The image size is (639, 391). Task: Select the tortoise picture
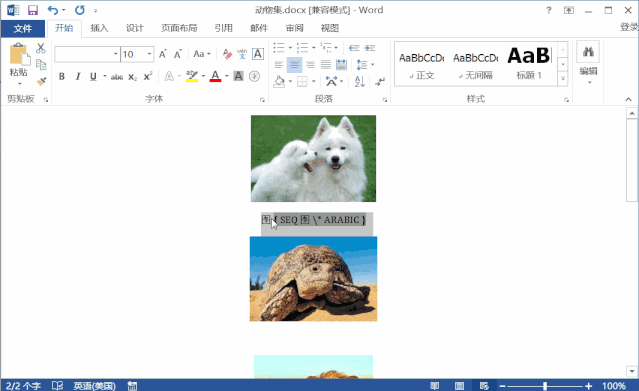313,279
